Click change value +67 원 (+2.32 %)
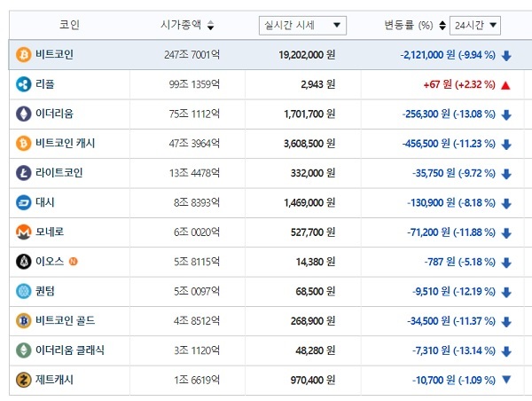This screenshot has height=401, width=532. [459, 84]
